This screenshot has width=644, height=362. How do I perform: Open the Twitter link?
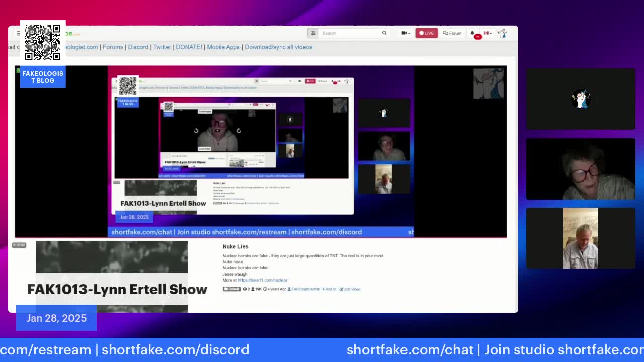162,47
